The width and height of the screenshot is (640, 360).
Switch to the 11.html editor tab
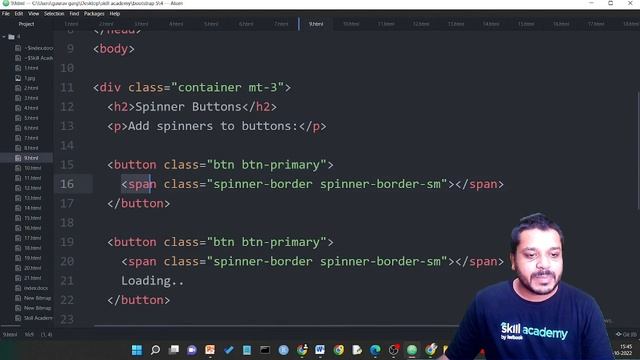(386, 24)
